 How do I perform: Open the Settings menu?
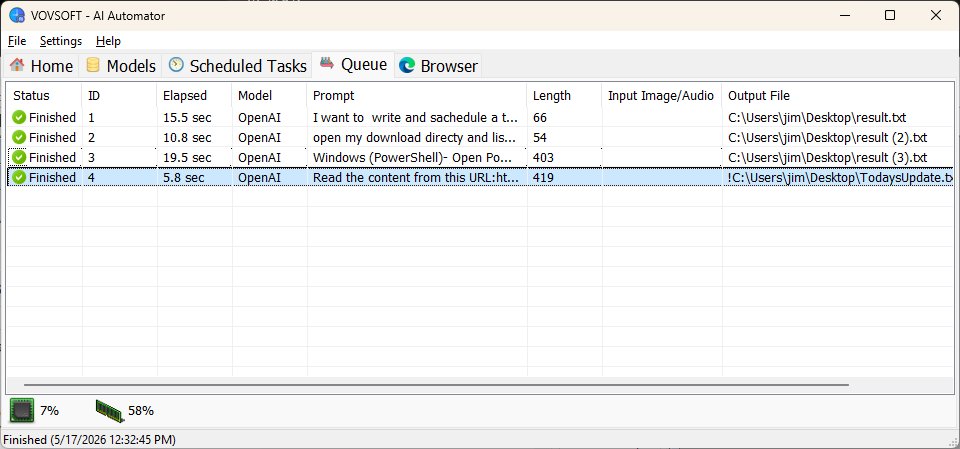pos(61,41)
